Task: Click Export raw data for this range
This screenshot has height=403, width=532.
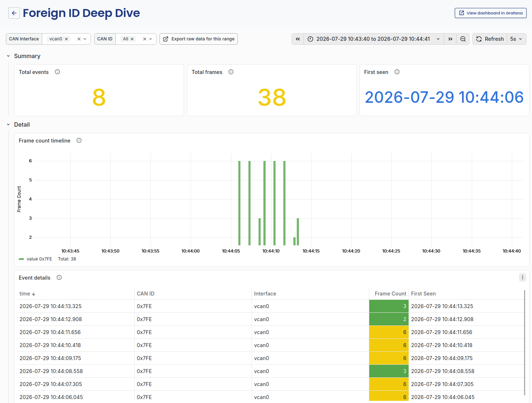Action: [199, 39]
